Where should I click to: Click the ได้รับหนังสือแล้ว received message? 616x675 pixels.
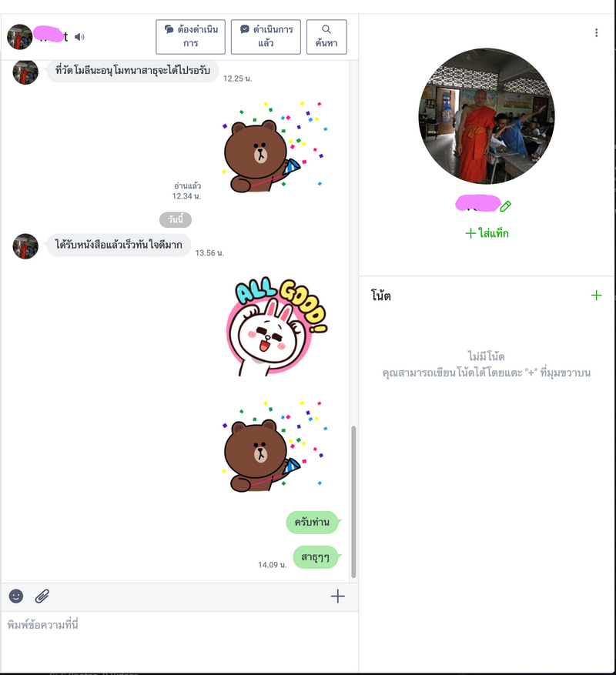point(119,245)
